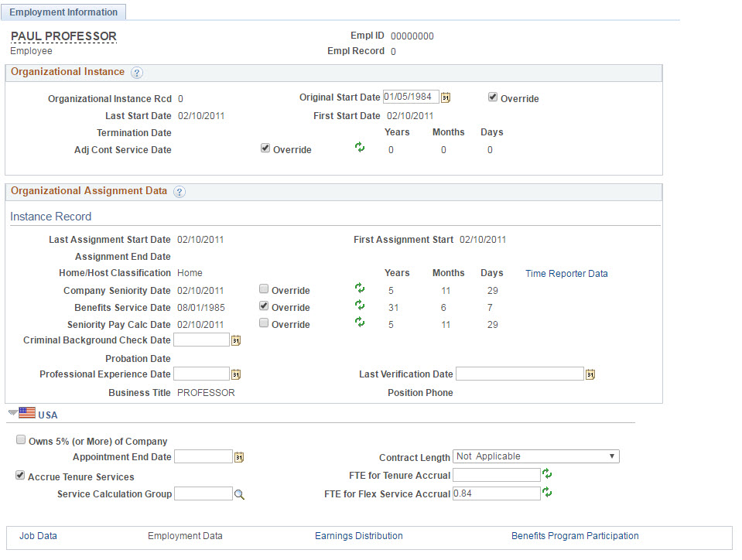Click FTE for Tenure Accrual field
This screenshot has height=560, width=742.
497,475
